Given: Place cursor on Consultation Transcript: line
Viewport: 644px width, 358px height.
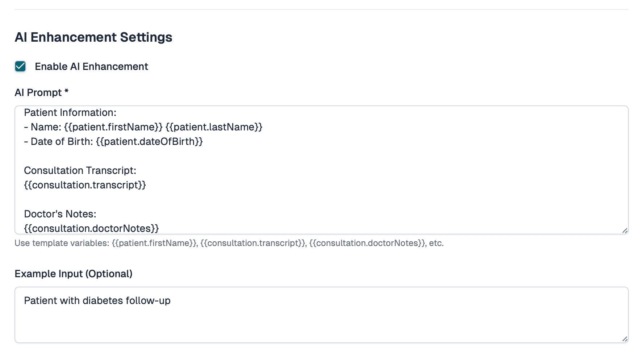Looking at the screenshot, I should [x=80, y=171].
